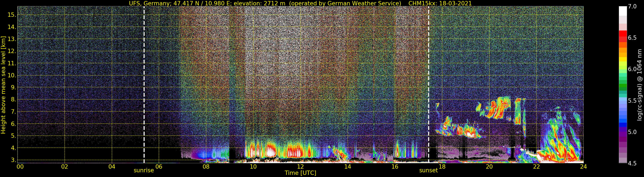Click the "18" time-axis tick label
Image resolution: width=644 pixels, height=177 pixels.
442,166
